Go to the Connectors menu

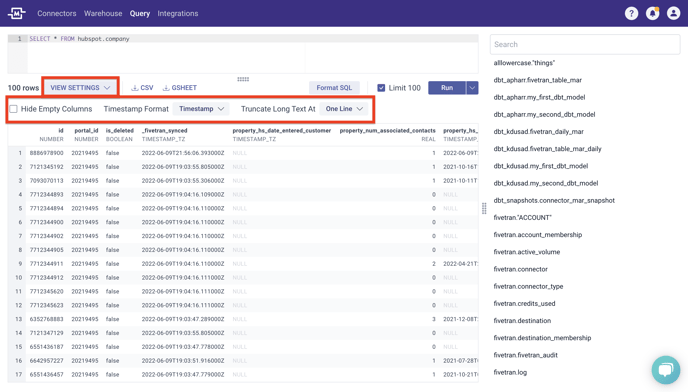57,14
